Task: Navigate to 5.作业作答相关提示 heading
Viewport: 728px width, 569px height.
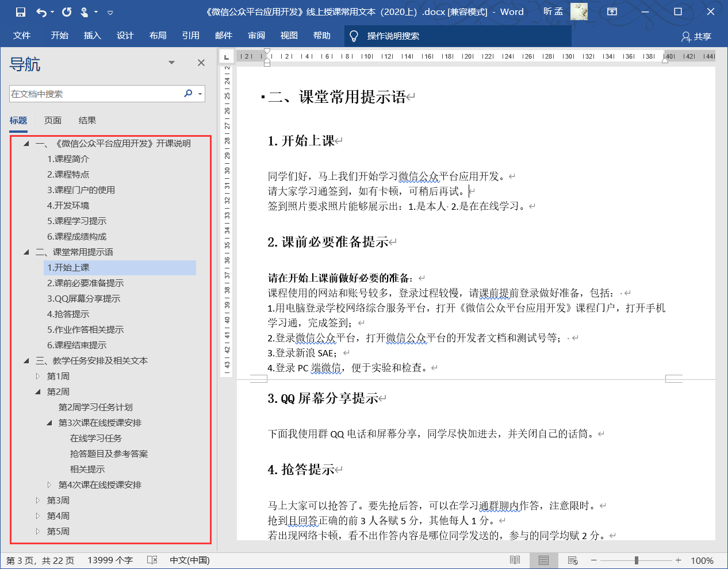Action: [x=85, y=330]
